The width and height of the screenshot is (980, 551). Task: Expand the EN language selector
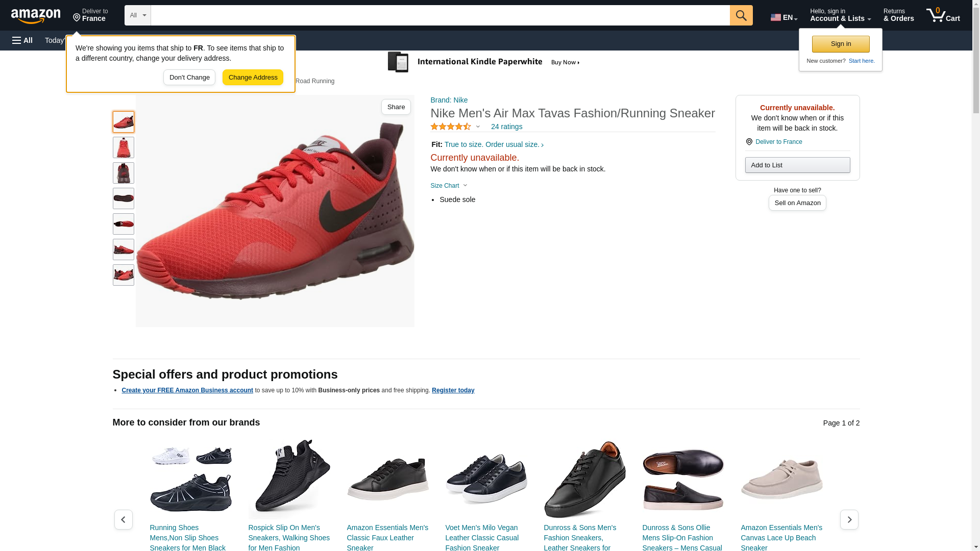coord(783,17)
